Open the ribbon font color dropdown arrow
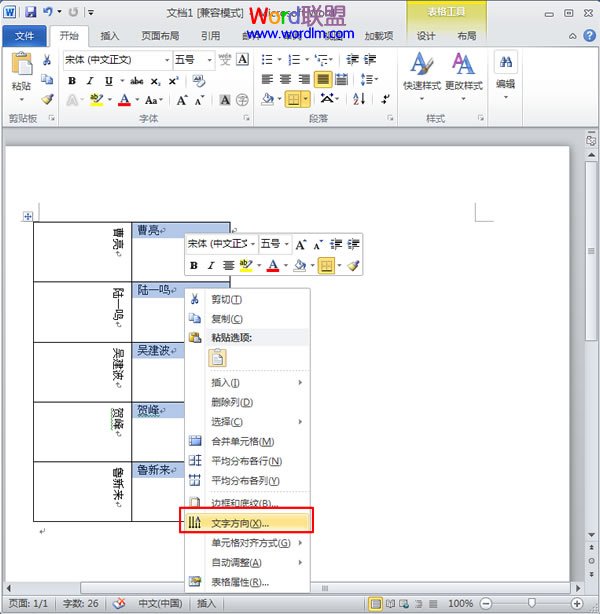Viewport: 600px width, 614px height. tap(137, 100)
